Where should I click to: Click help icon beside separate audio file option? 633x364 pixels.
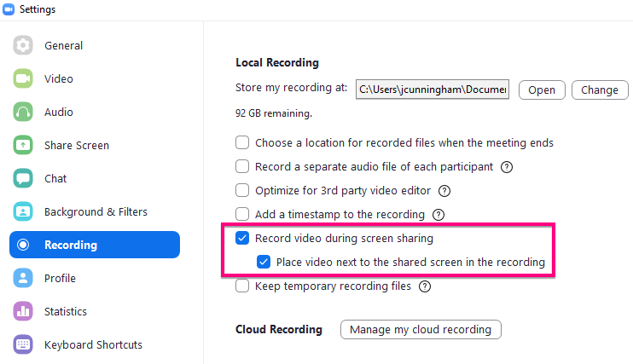click(507, 167)
